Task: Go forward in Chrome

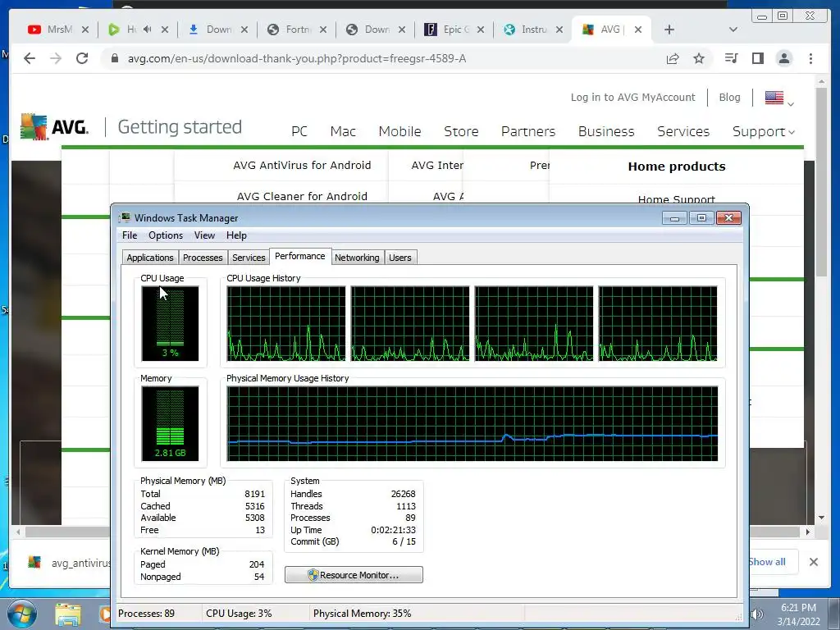Action: pos(56,58)
